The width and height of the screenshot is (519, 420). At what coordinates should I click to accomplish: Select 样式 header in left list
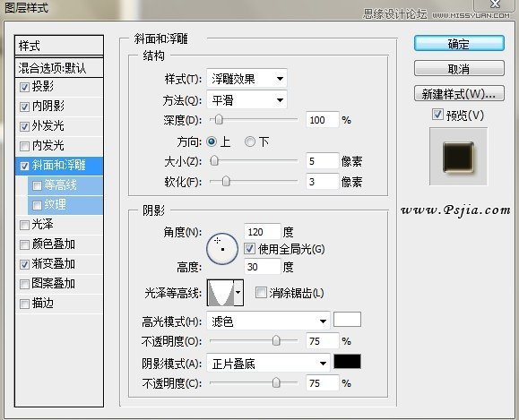coord(59,46)
